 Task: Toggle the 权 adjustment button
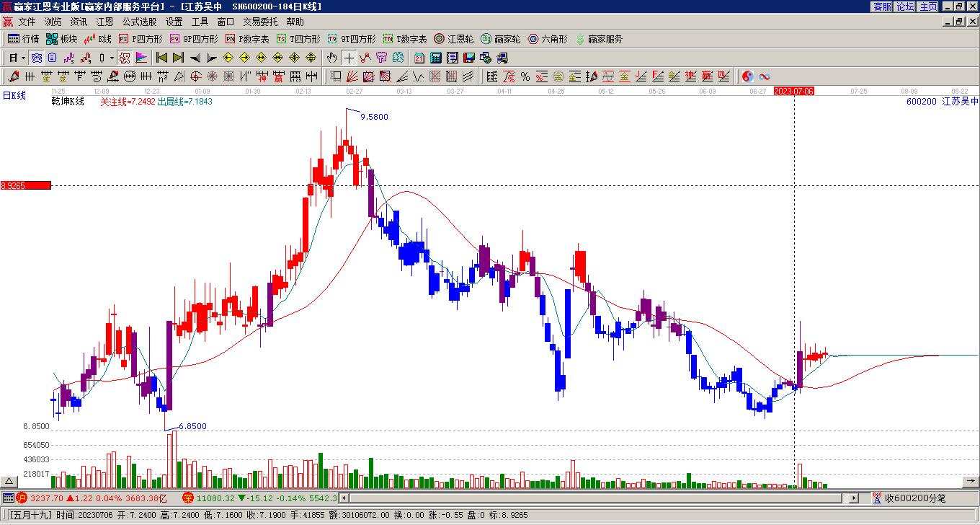125,58
